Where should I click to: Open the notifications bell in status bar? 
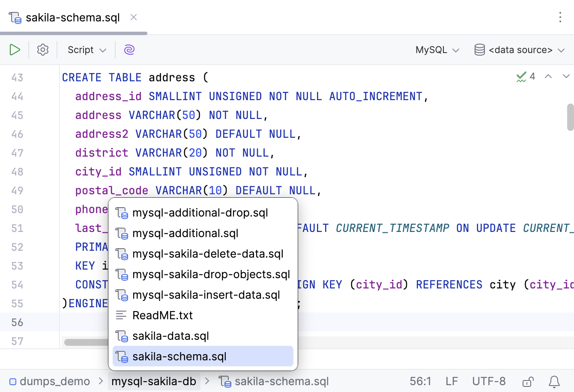click(554, 381)
